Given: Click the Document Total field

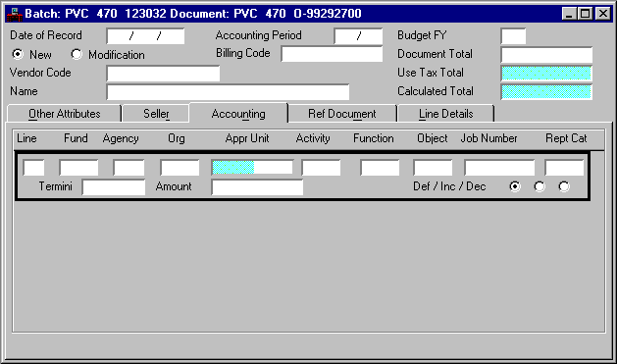Looking at the screenshot, I should (x=546, y=55).
